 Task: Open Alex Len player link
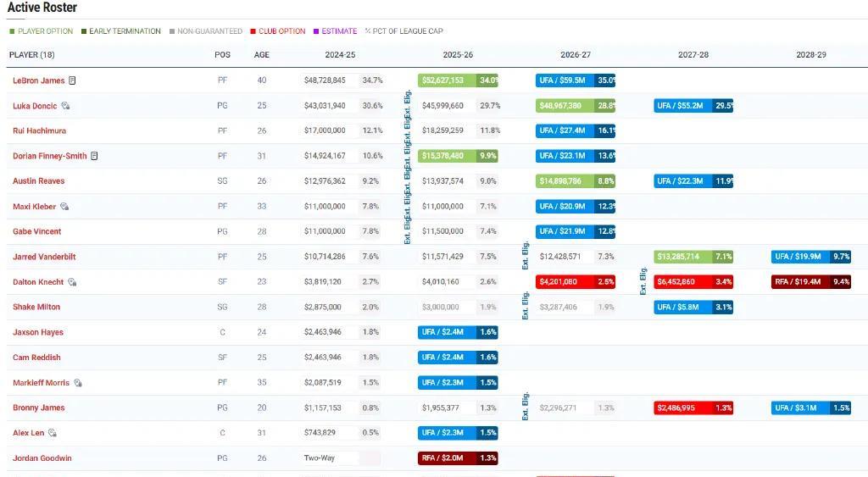point(28,433)
